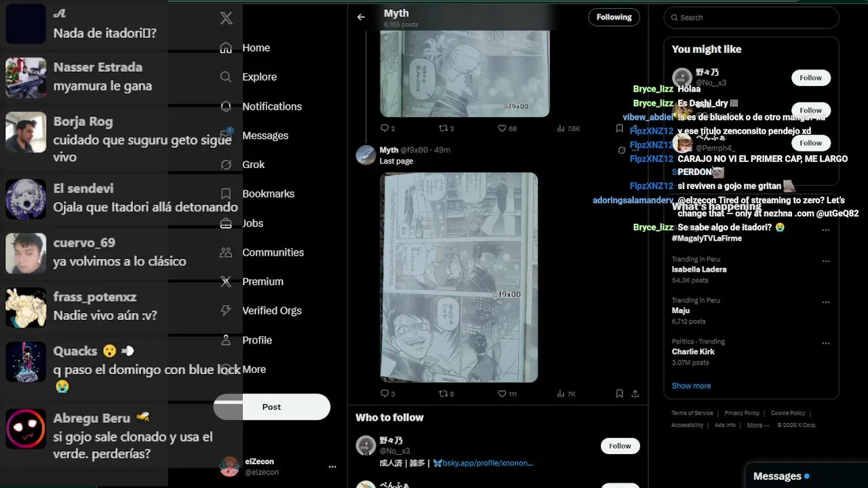Open Charlie Kirk trend
Viewport: 868px width, 488px height.
pyautogui.click(x=693, y=352)
